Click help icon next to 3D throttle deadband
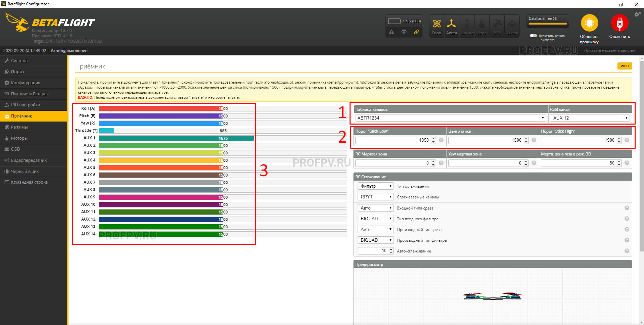644x325 pixels. 627,163
